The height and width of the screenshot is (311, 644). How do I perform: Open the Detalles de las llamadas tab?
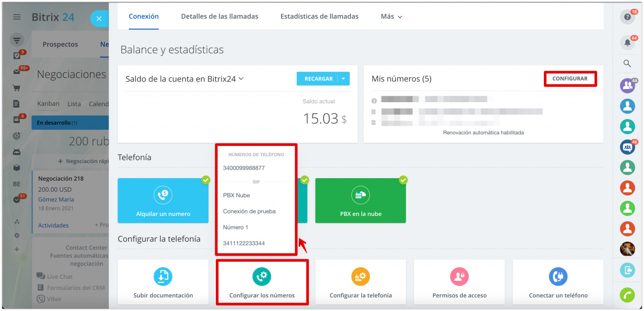click(219, 16)
